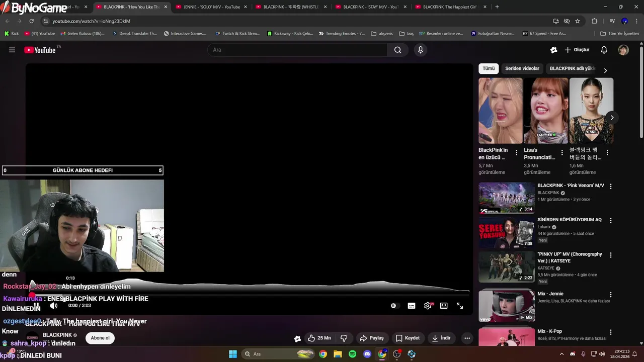Open options for Mix - K-Pop
Image resolution: width=644 pixels, height=362 pixels.
pos(611,332)
